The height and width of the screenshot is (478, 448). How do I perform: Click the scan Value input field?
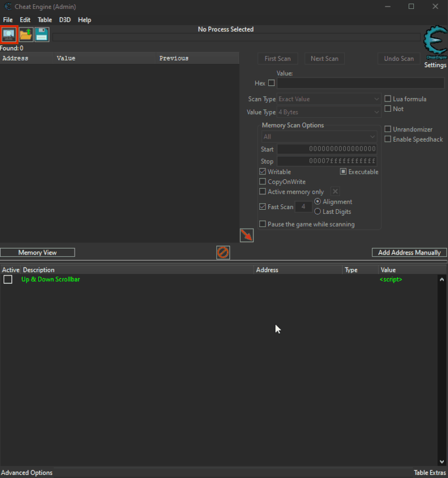(361, 83)
